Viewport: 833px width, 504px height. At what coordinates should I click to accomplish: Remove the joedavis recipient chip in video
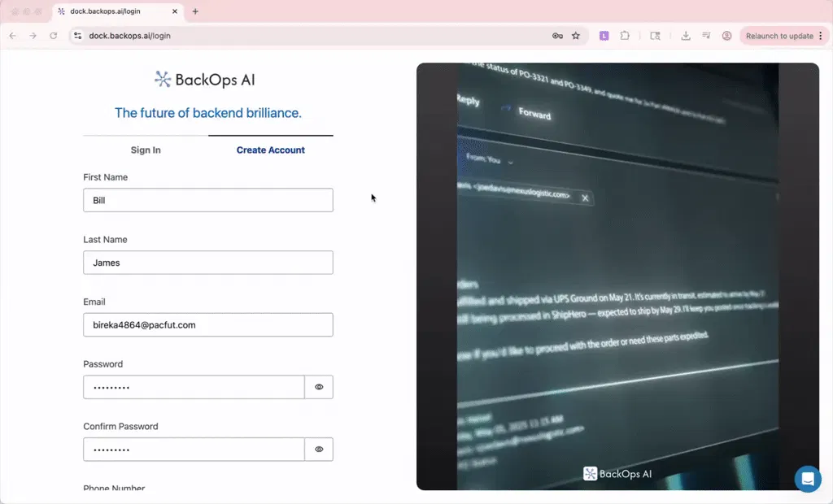(x=585, y=198)
